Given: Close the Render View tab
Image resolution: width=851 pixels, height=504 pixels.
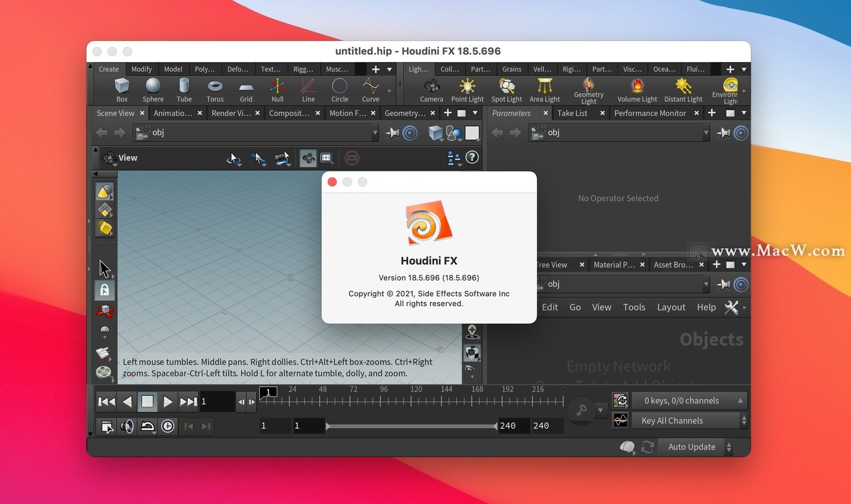Looking at the screenshot, I should [x=257, y=113].
